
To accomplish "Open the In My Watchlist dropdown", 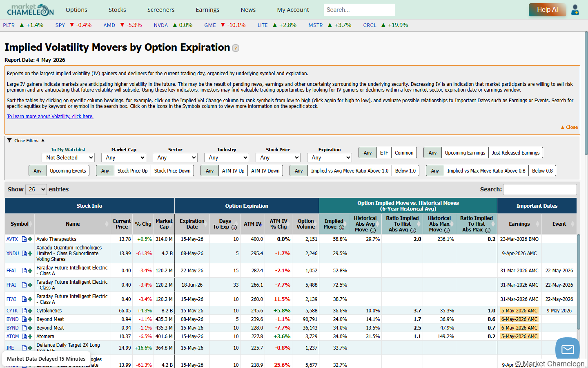I will point(68,157).
